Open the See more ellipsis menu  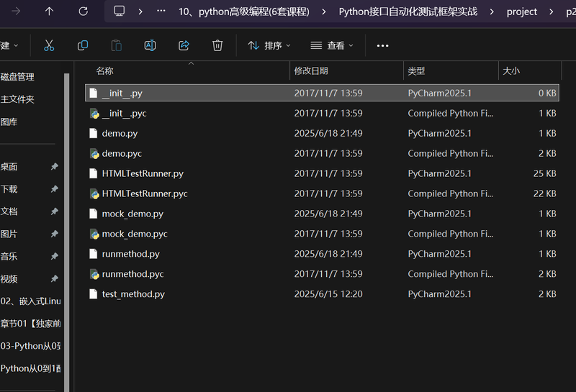(x=382, y=45)
